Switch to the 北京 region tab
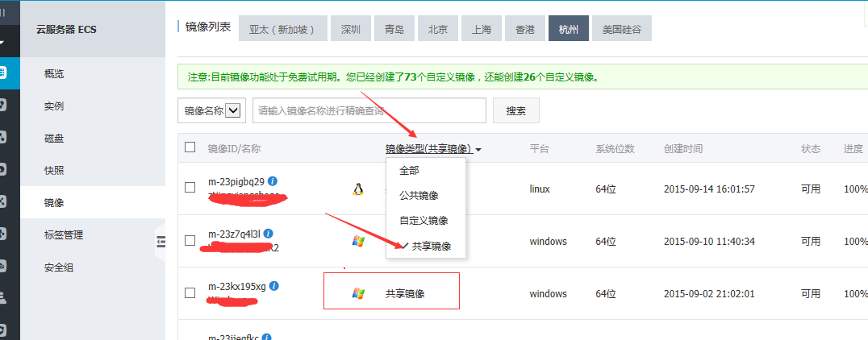 tap(438, 29)
